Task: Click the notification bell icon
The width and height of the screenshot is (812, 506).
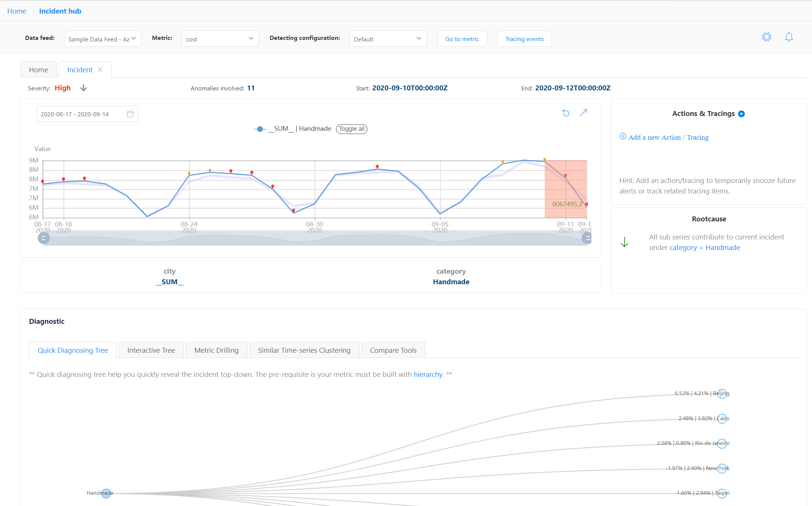Action: tap(789, 37)
